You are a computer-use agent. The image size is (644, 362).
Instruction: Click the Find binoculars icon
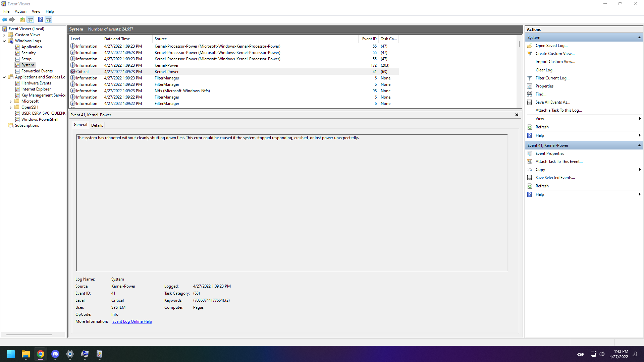(x=530, y=94)
